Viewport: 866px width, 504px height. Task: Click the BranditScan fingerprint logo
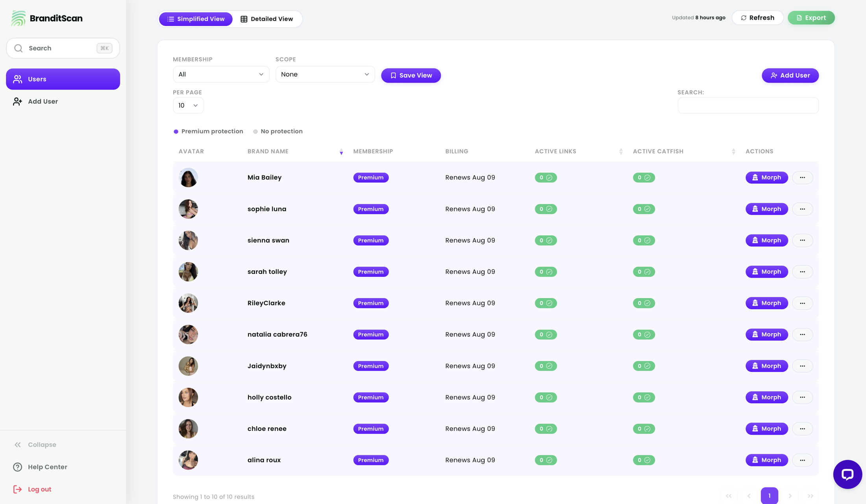pos(18,18)
